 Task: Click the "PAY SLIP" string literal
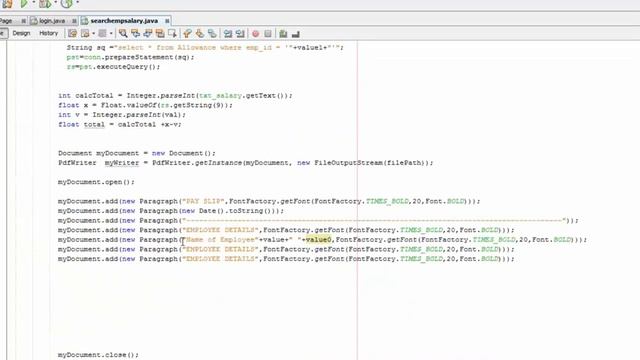click(x=203, y=201)
